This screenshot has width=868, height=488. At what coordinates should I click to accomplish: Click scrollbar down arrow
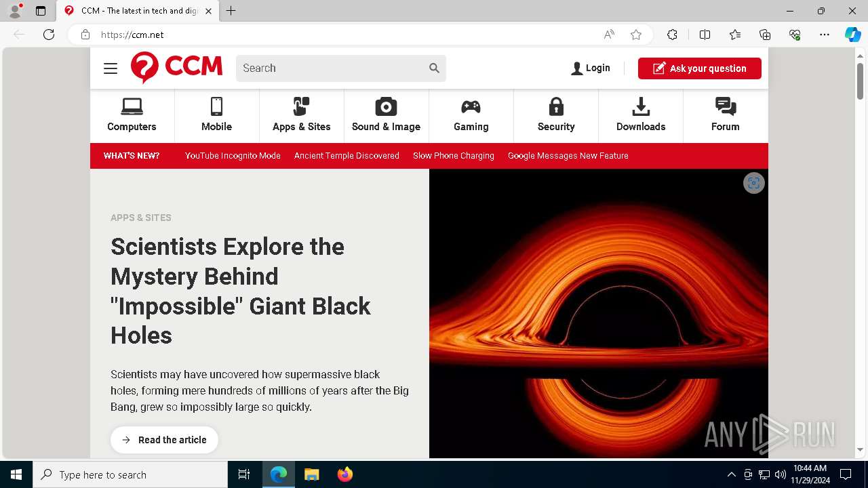point(860,450)
